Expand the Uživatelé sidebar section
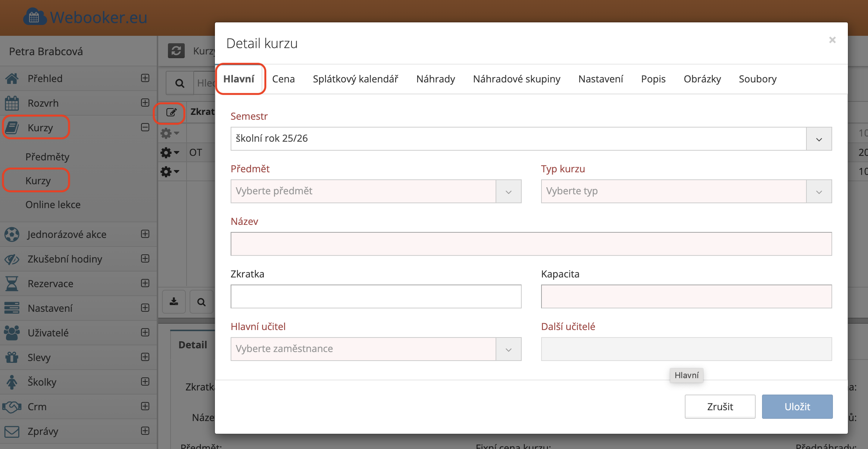 pyautogui.click(x=145, y=333)
